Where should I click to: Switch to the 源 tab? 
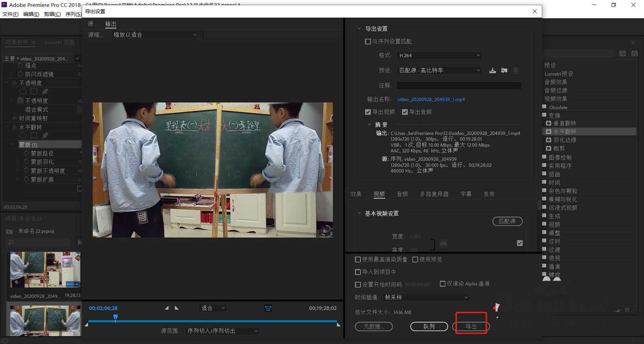pos(91,24)
